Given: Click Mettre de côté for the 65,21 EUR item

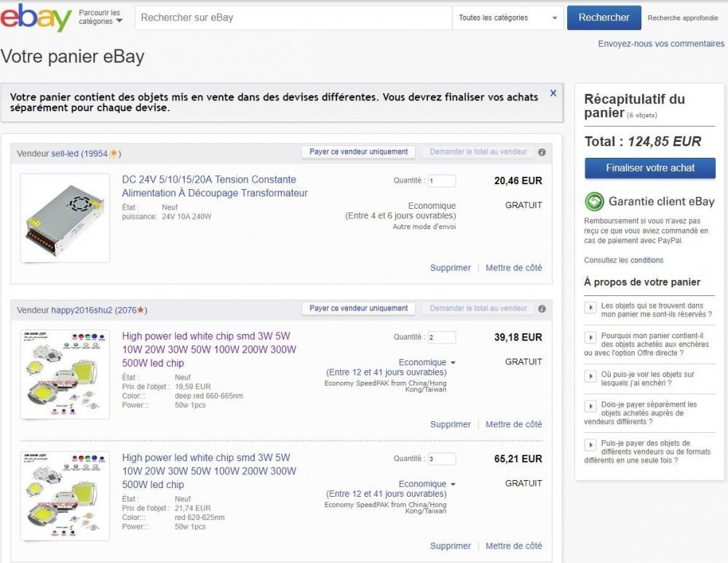Looking at the screenshot, I should (x=513, y=546).
